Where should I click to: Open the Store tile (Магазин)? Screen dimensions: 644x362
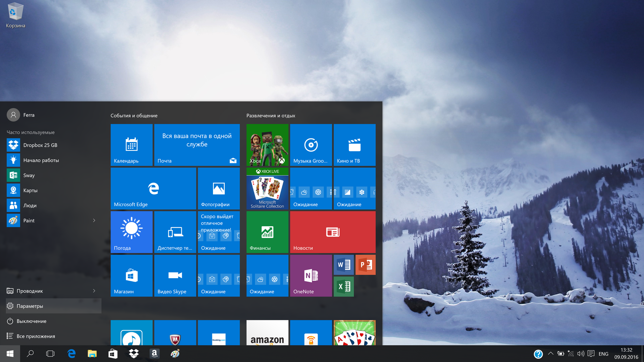tap(131, 276)
